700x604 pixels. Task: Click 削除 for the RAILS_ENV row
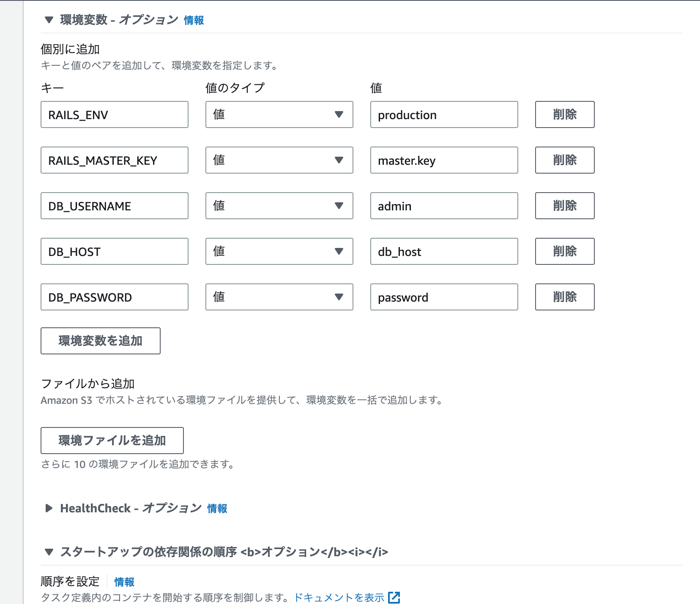(x=564, y=114)
